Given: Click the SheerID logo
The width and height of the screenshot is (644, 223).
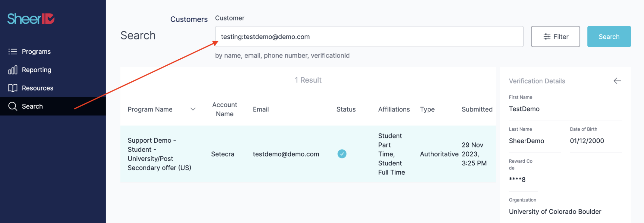Looking at the screenshot, I should (31, 19).
